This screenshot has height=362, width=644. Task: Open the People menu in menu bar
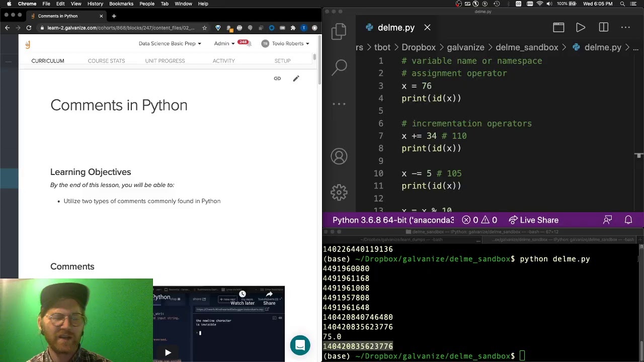pos(147,4)
